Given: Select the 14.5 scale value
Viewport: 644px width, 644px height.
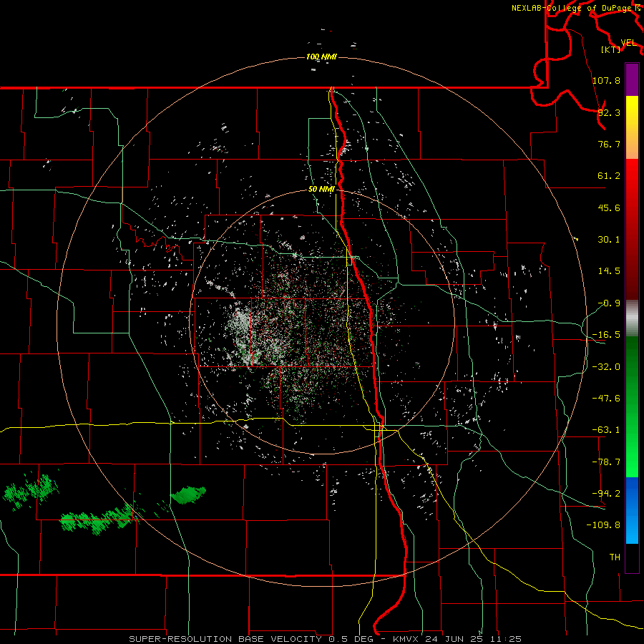Looking at the screenshot, I should pyautogui.click(x=609, y=271).
